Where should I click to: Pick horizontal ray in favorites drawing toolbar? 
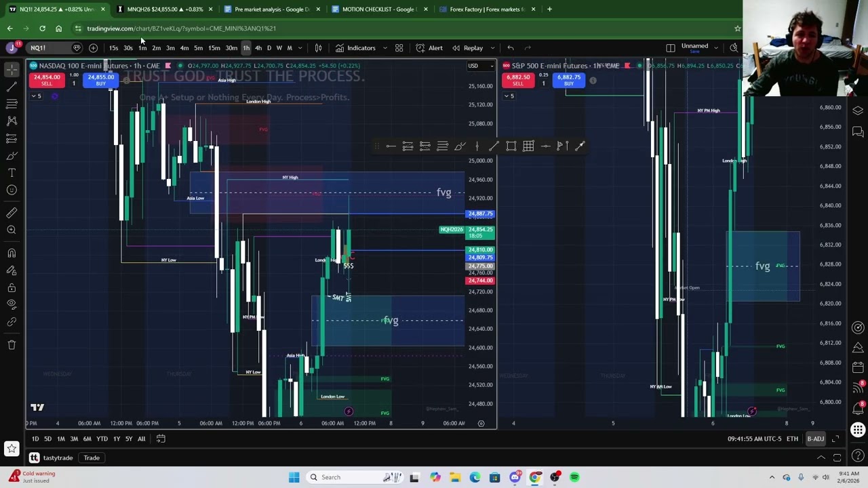391,146
